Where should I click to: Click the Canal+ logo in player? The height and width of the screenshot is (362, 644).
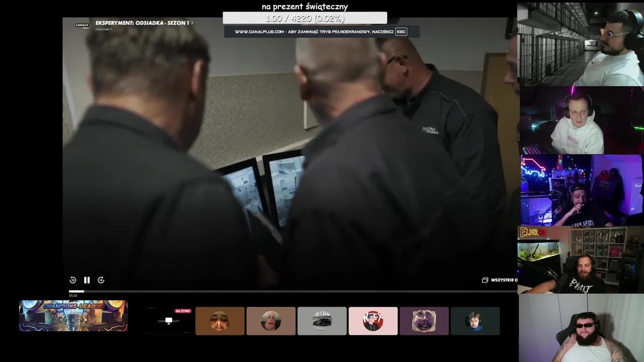(82, 25)
